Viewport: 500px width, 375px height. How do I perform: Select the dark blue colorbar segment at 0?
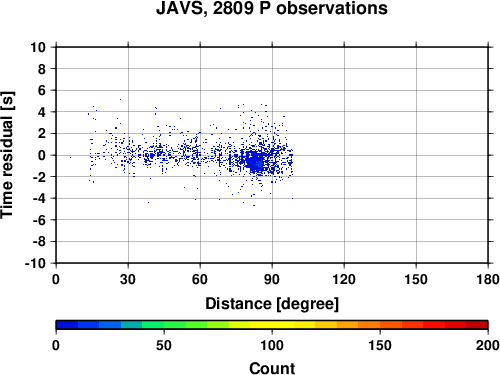point(67,325)
